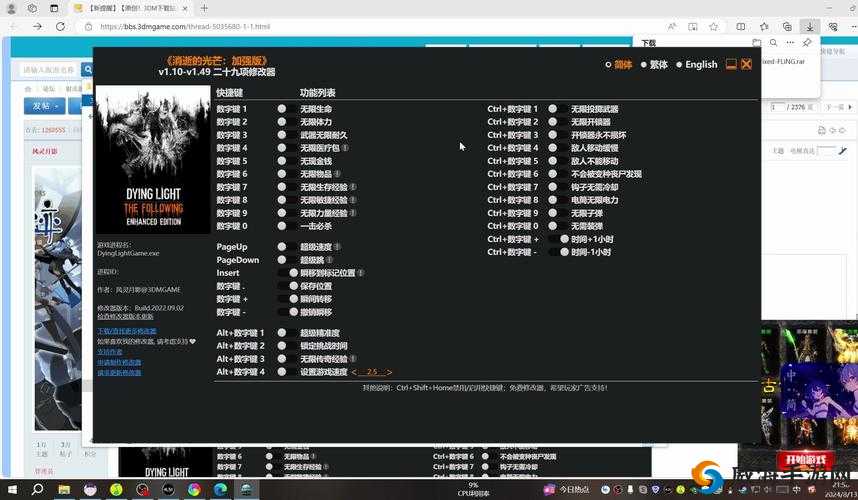The image size is (858, 500).
Task: Add page to favorites star icon
Action: tap(714, 26)
